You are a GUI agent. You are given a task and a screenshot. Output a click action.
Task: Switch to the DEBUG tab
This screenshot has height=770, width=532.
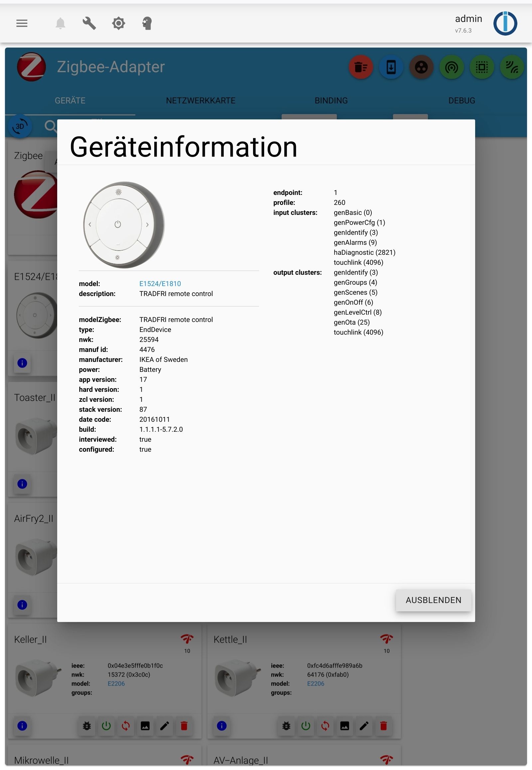pyautogui.click(x=462, y=100)
